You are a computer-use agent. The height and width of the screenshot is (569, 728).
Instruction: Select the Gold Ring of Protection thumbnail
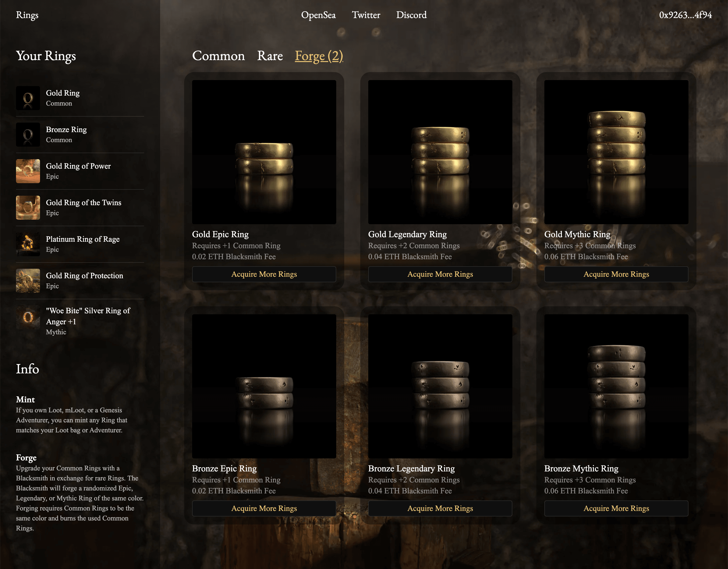(x=28, y=281)
